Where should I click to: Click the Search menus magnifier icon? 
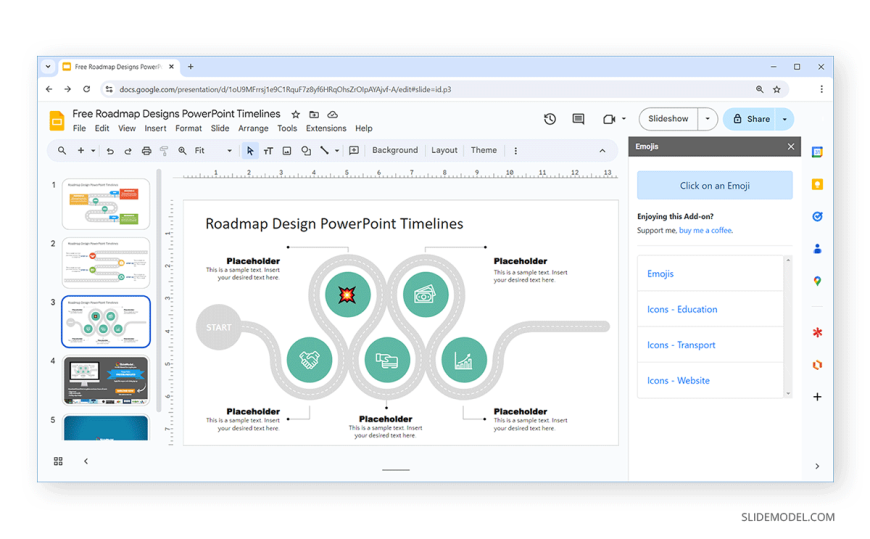click(62, 150)
